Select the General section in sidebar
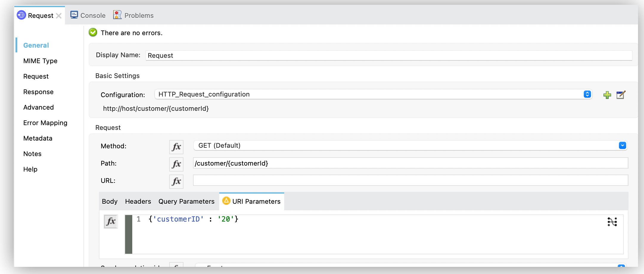The image size is (644, 274). tap(36, 45)
